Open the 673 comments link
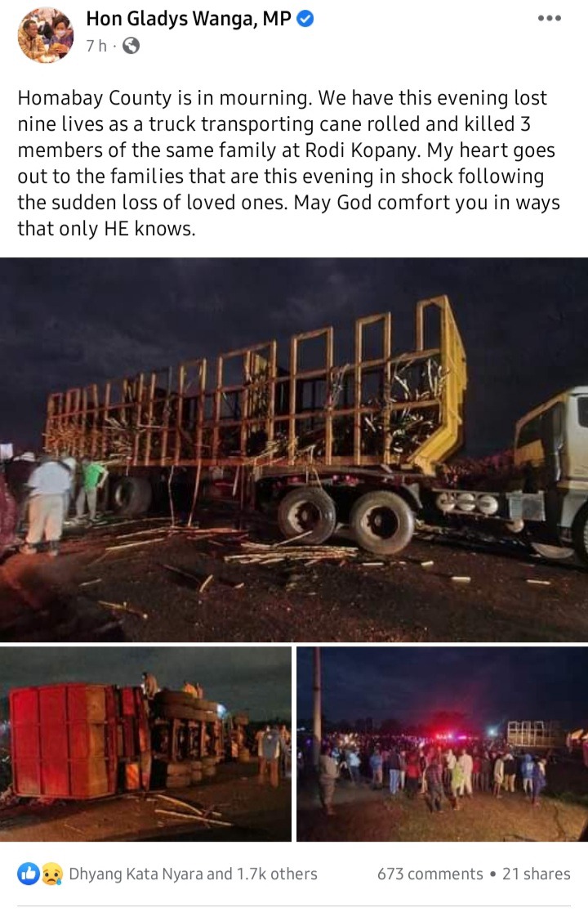This screenshot has width=588, height=912. [430, 874]
